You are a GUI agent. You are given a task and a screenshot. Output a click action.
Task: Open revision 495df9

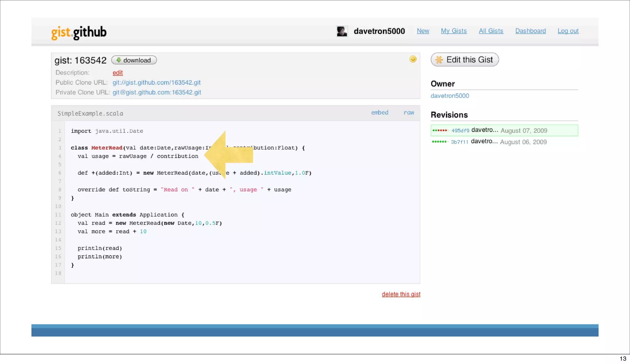[x=460, y=131]
